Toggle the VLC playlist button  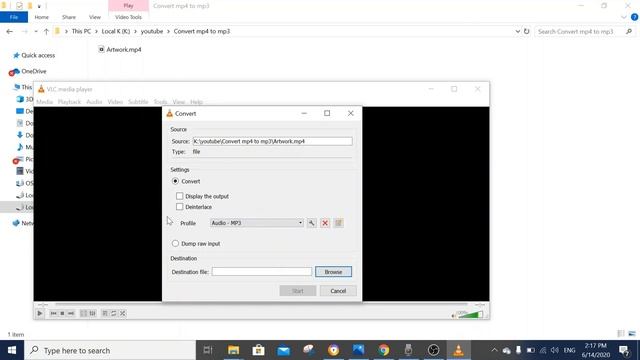[105, 313]
